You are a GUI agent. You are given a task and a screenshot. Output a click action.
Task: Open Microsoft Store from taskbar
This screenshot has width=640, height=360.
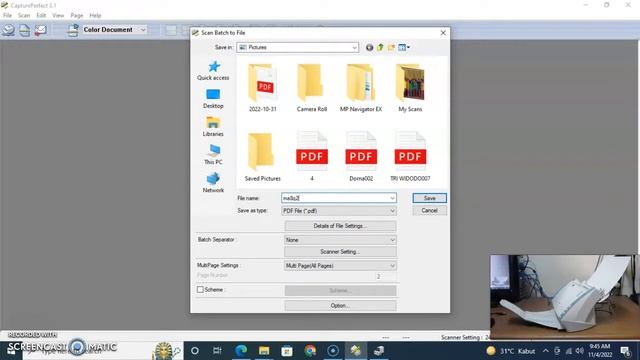[x=287, y=351]
